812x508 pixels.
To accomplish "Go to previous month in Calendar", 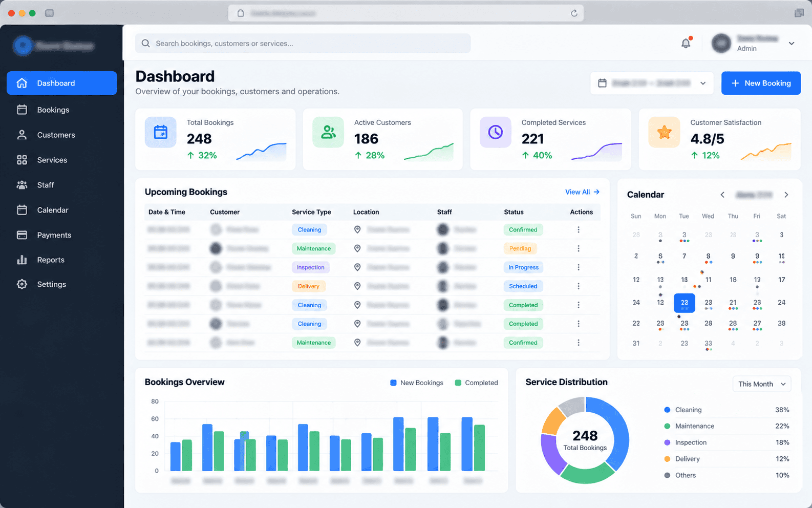I will pos(722,195).
